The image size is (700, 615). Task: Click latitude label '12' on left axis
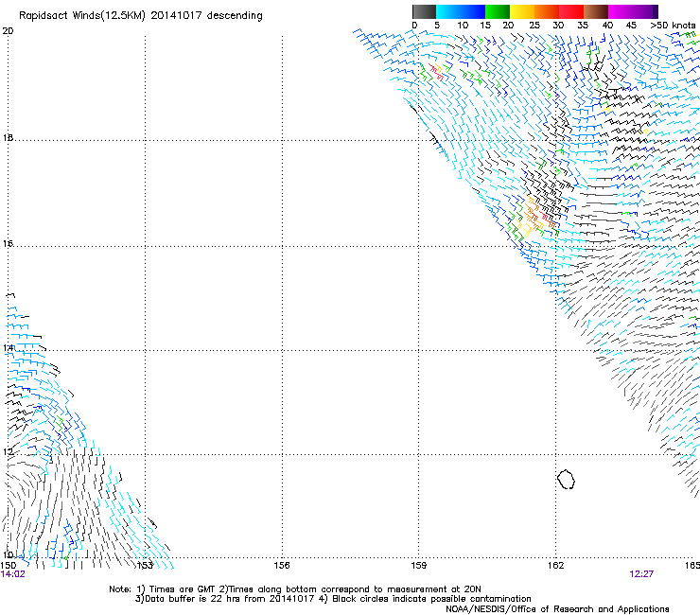[x=8, y=451]
